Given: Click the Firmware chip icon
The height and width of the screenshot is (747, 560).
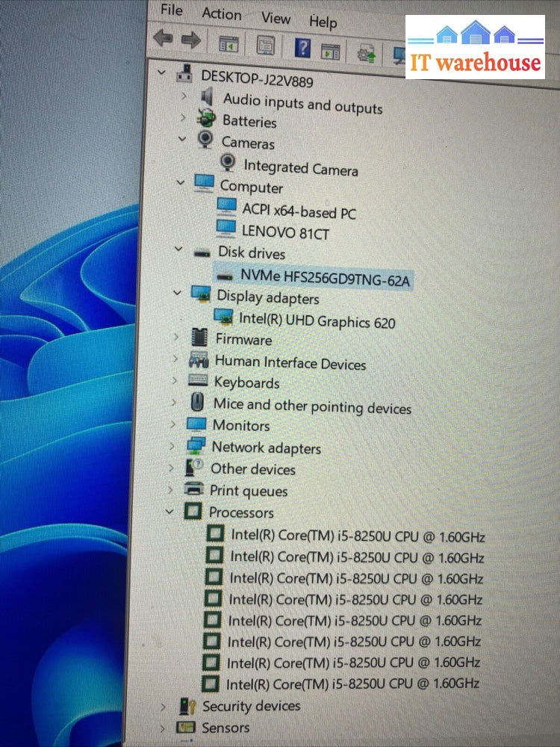Looking at the screenshot, I should click(199, 338).
